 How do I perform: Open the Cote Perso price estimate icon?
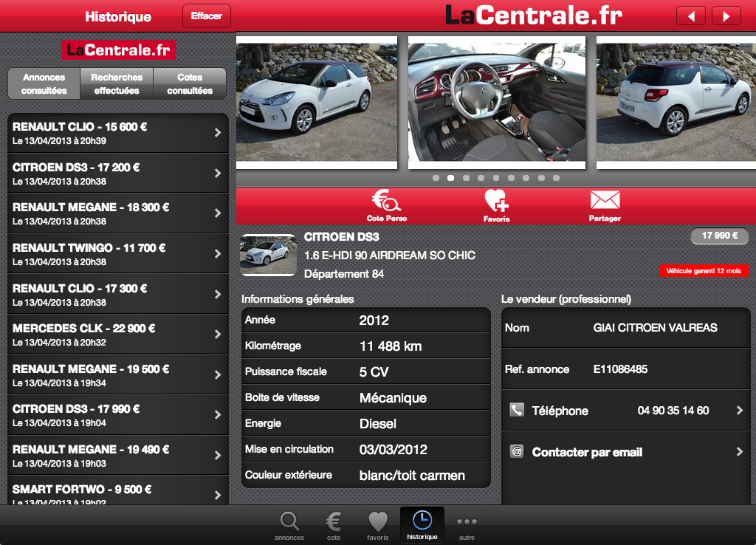387,205
